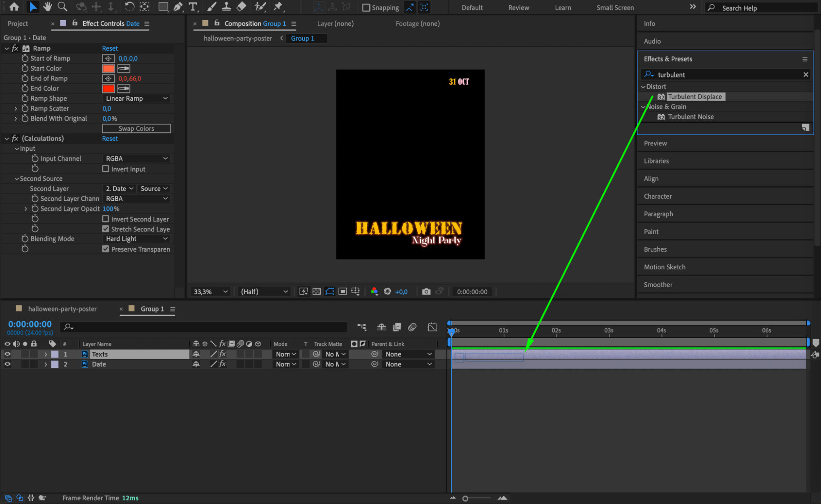Screen dimensions: 821x504
Task: Select the Rotation tool
Action: pos(129,7)
